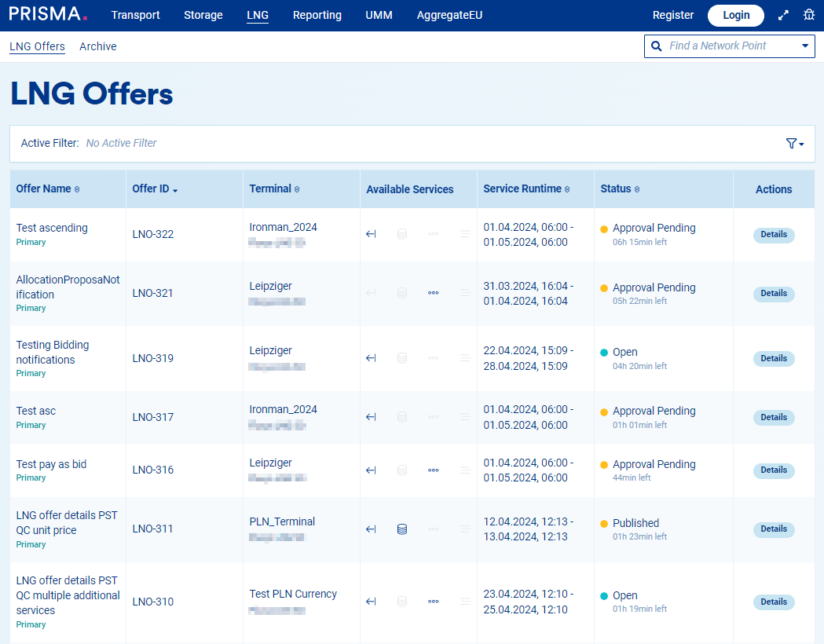This screenshot has width=824, height=644.
Task: Click the search magnifier icon
Action: (x=657, y=46)
